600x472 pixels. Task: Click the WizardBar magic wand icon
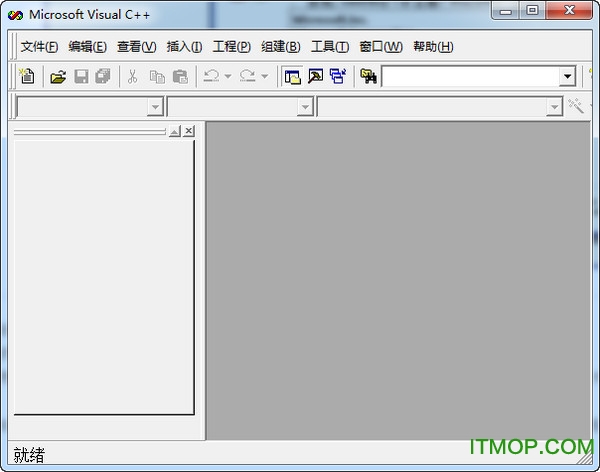[576, 106]
